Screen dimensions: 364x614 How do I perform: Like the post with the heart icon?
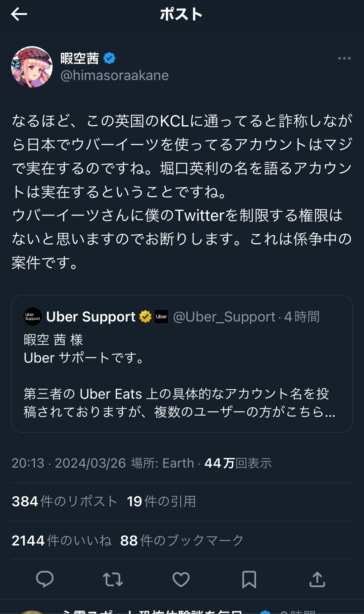tap(181, 579)
